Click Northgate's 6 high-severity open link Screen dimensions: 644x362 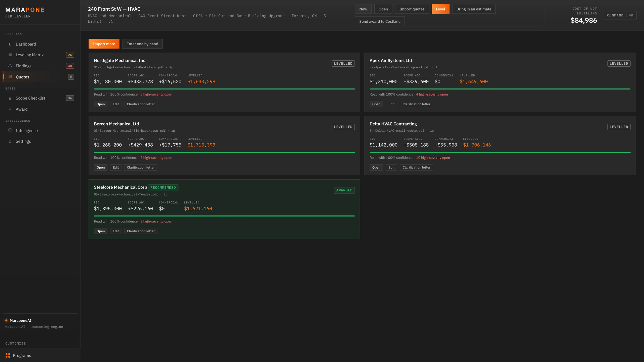click(156, 94)
